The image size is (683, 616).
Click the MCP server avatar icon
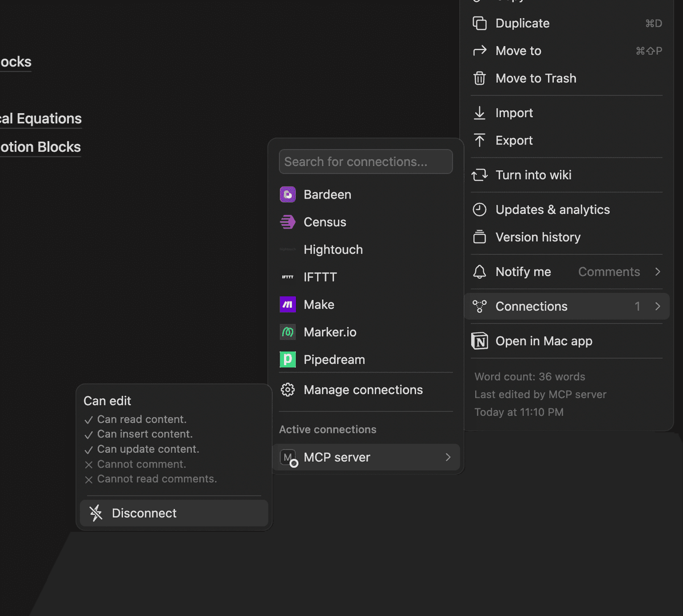tap(289, 457)
